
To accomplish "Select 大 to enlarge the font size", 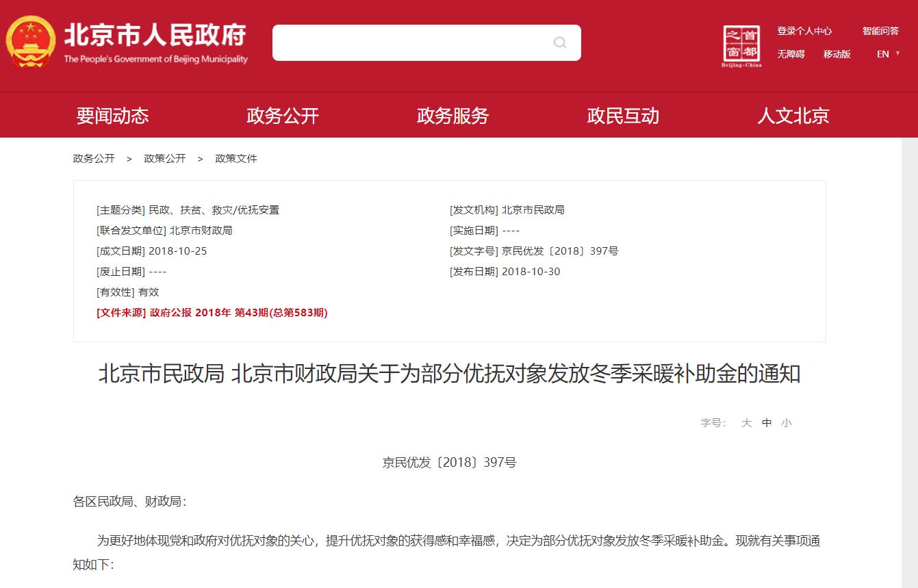I will tap(746, 423).
